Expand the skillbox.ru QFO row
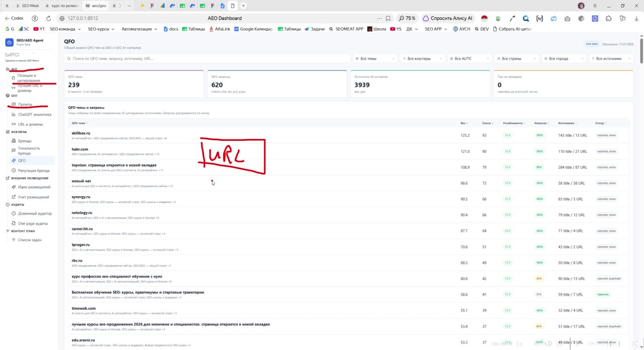 (349, 135)
